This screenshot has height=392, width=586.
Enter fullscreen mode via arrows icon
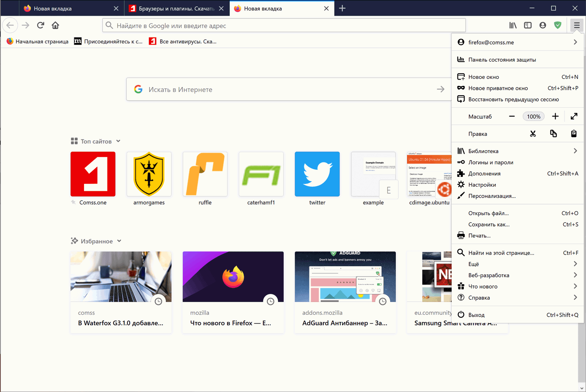[574, 116]
